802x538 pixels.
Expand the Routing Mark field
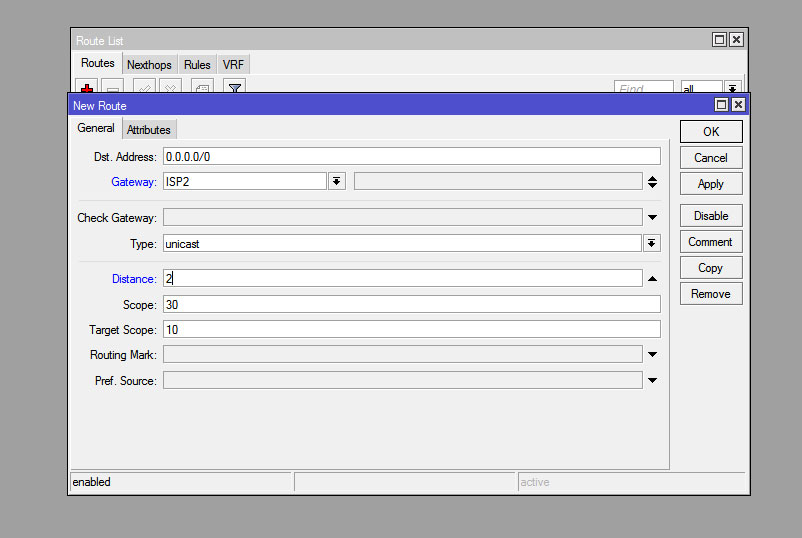[652, 354]
